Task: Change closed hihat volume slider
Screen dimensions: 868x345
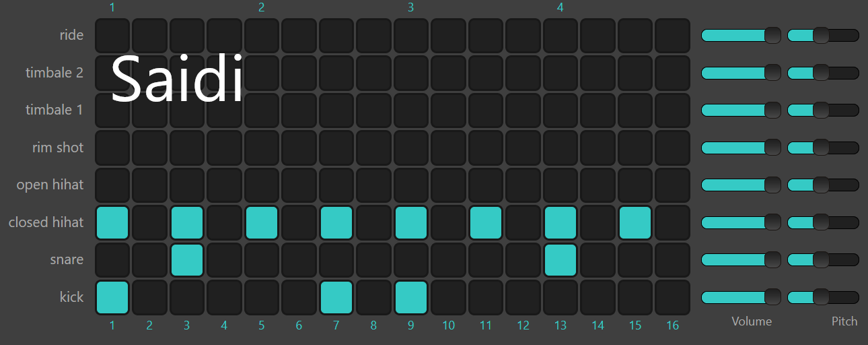Action: [741, 222]
